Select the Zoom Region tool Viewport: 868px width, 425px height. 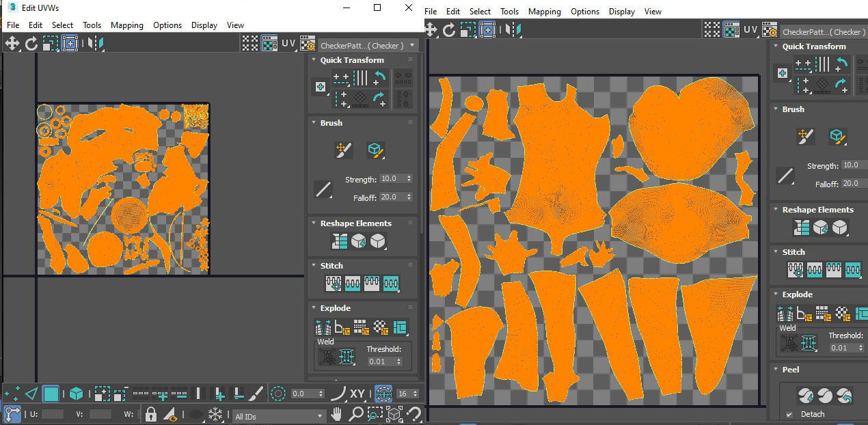pyautogui.click(x=375, y=414)
